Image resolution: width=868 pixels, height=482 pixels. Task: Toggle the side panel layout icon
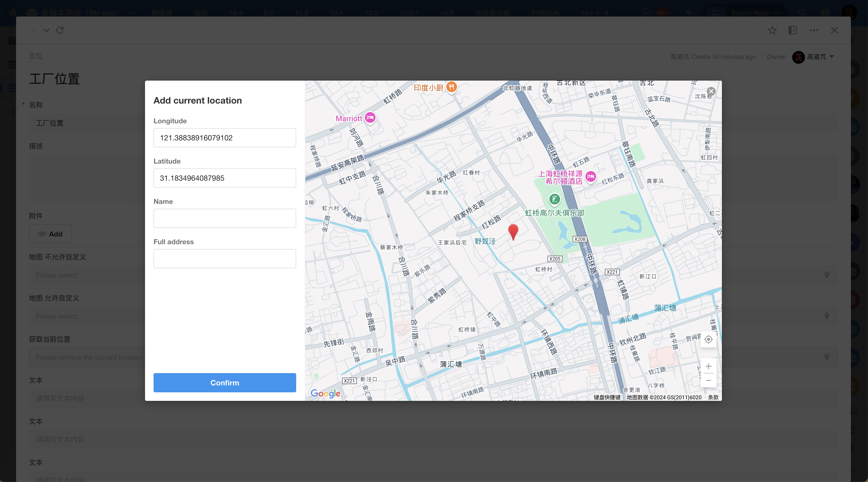point(793,30)
